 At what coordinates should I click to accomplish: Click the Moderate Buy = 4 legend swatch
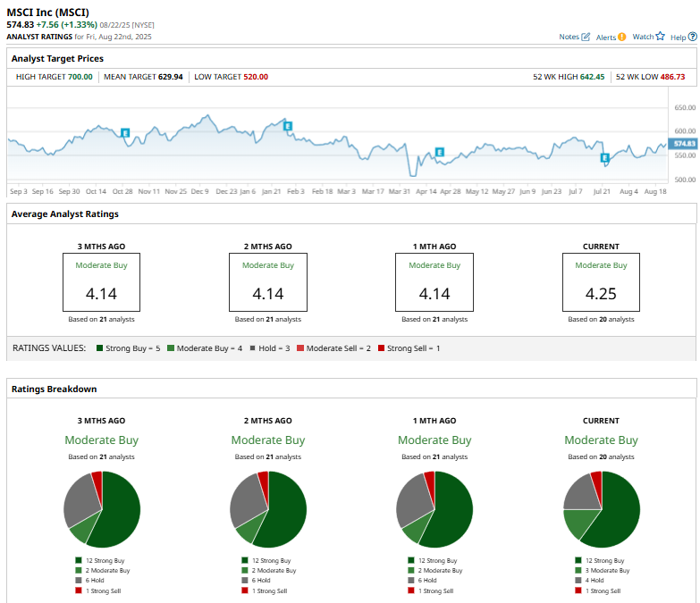171,348
